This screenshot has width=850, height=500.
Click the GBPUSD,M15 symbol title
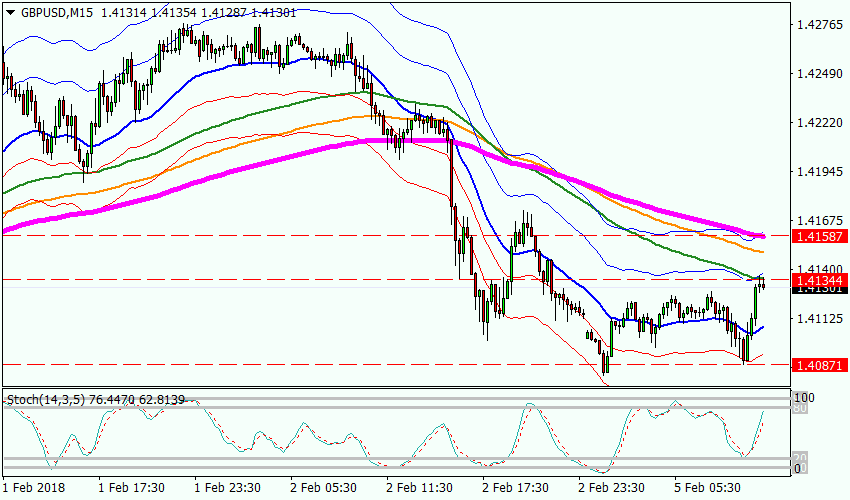pyautogui.click(x=56, y=12)
